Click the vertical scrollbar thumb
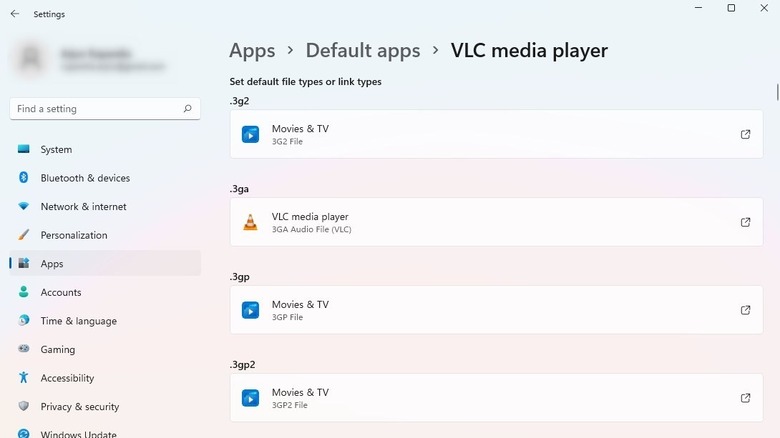 (x=777, y=92)
